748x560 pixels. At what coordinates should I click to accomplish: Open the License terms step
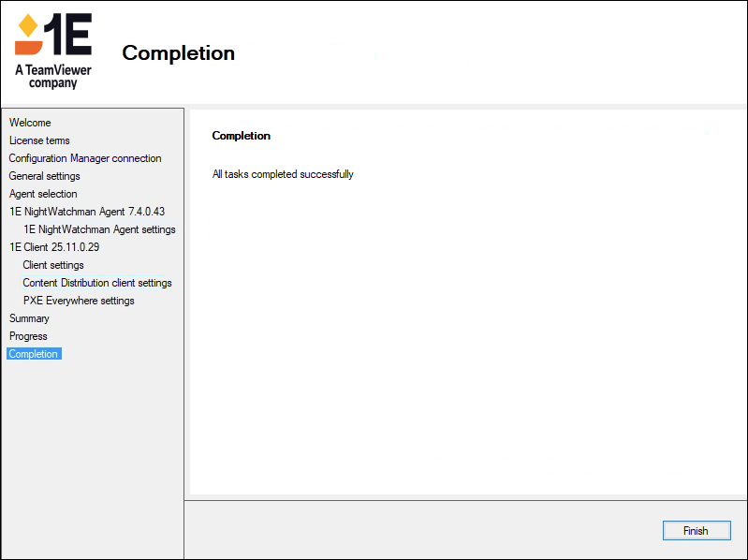click(x=39, y=140)
